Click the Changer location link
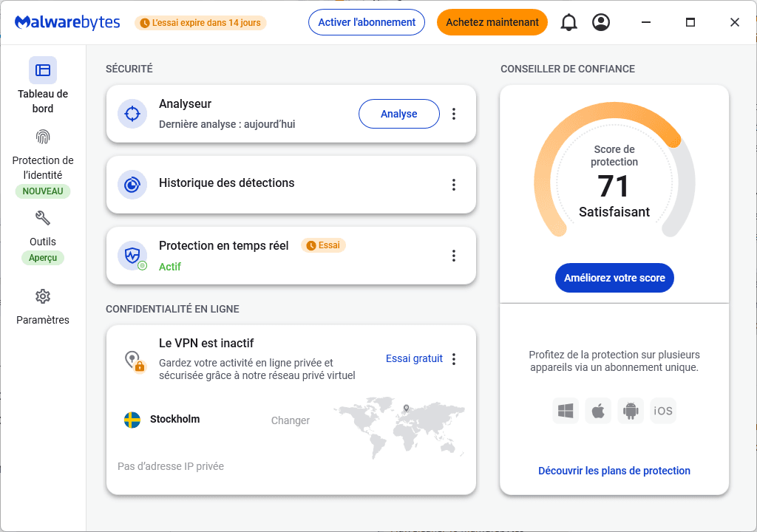The height and width of the screenshot is (532, 757). (x=290, y=420)
